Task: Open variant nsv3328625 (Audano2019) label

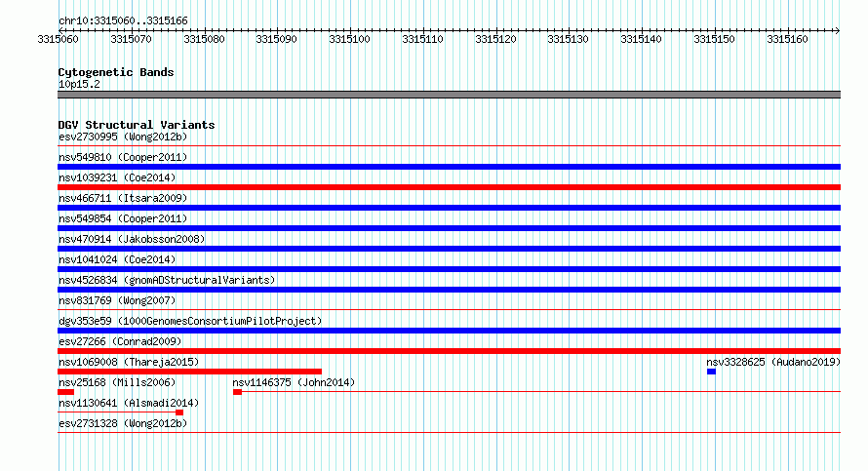Action: [772, 362]
